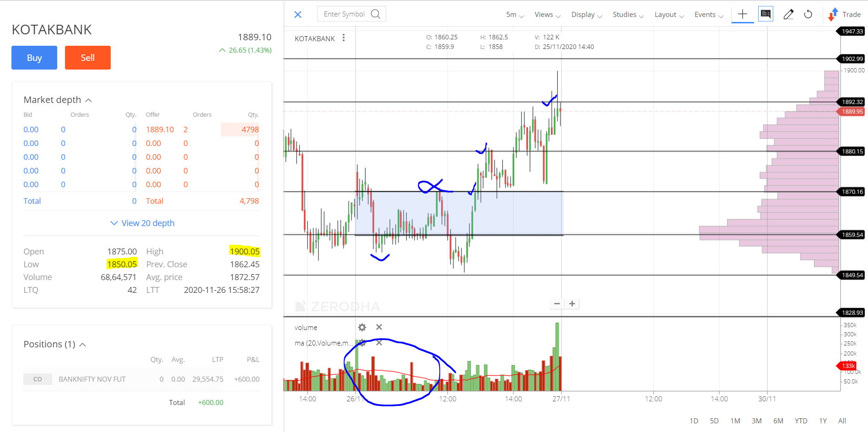
Task: Select the 6M range tab
Action: 778,421
